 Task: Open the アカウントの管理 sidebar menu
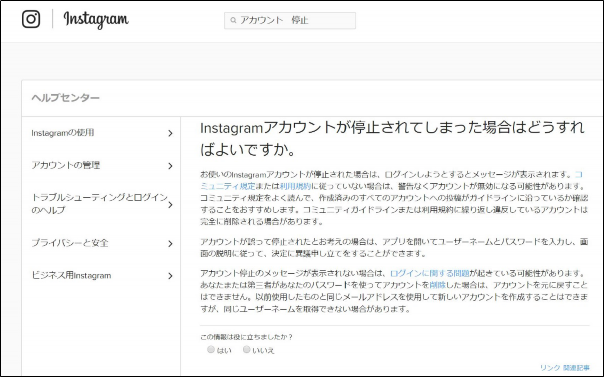click(x=66, y=165)
